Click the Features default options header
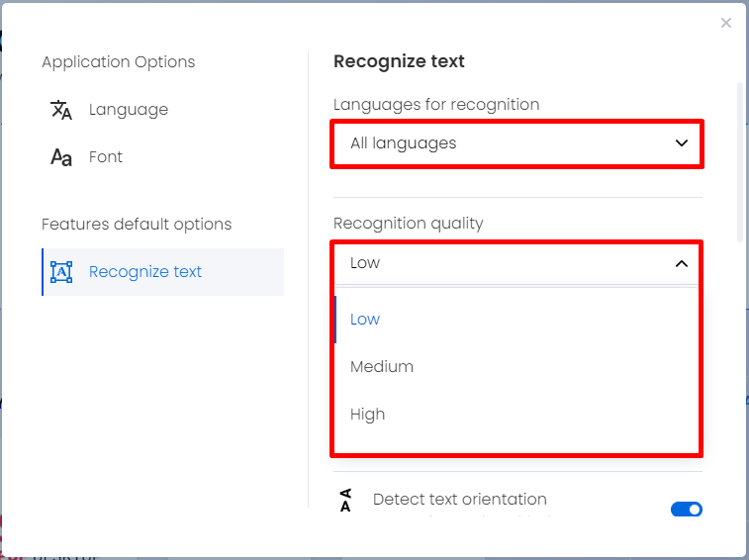 tap(137, 224)
